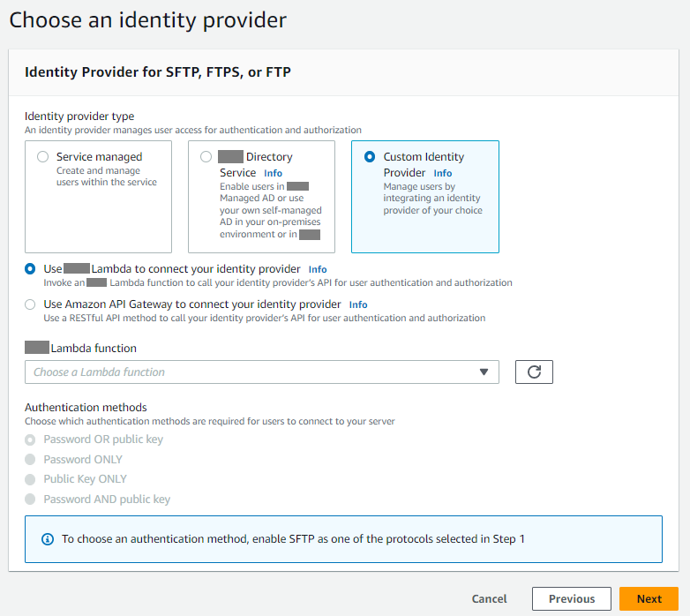This screenshot has height=616, width=690.
Task: Select the Custom Identity Provider radio option
Action: pos(370,157)
